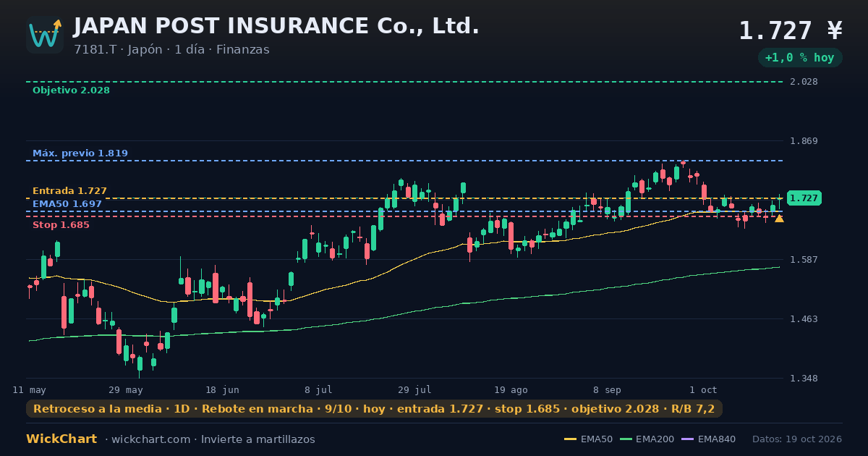This screenshot has height=456, width=868.
Task: Click the EMA200 legend swatch
Action: pos(626,439)
